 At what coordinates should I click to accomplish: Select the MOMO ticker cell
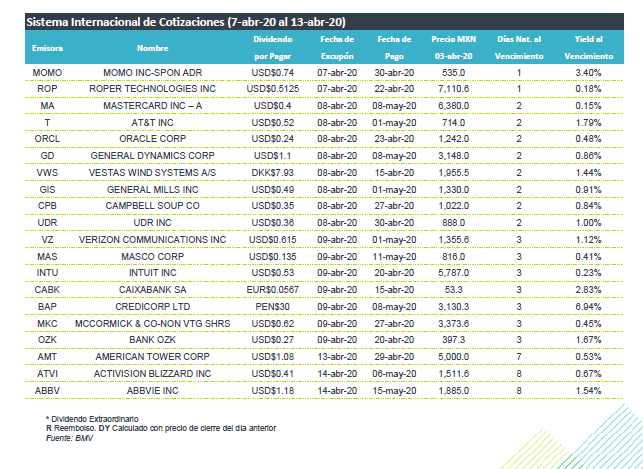[x=47, y=73]
